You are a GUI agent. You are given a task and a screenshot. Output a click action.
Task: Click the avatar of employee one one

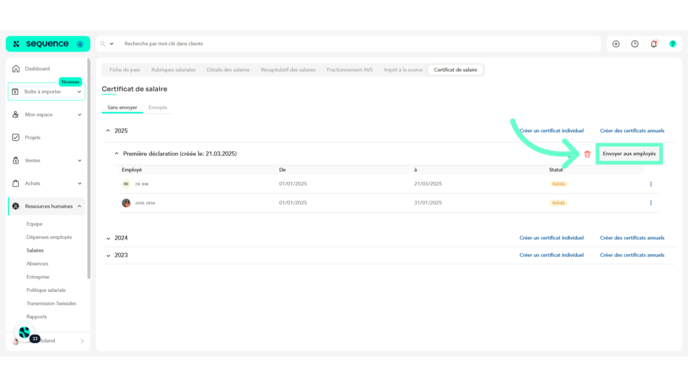click(x=126, y=203)
